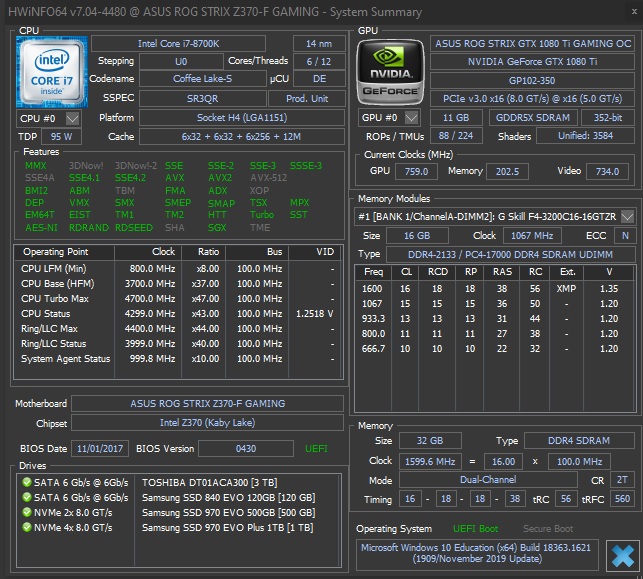
Task: Click the BIOS Version 0430 field
Action: coord(246,449)
